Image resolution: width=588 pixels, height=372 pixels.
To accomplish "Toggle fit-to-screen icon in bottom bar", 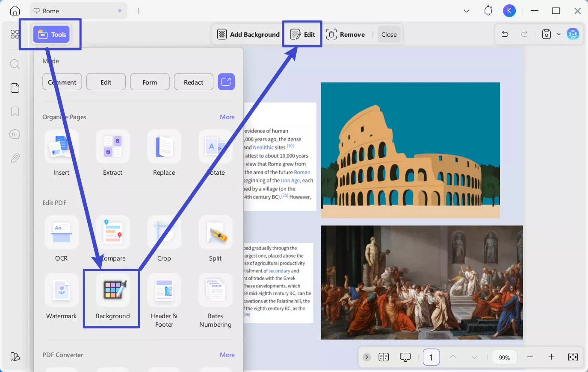I will coord(573,357).
